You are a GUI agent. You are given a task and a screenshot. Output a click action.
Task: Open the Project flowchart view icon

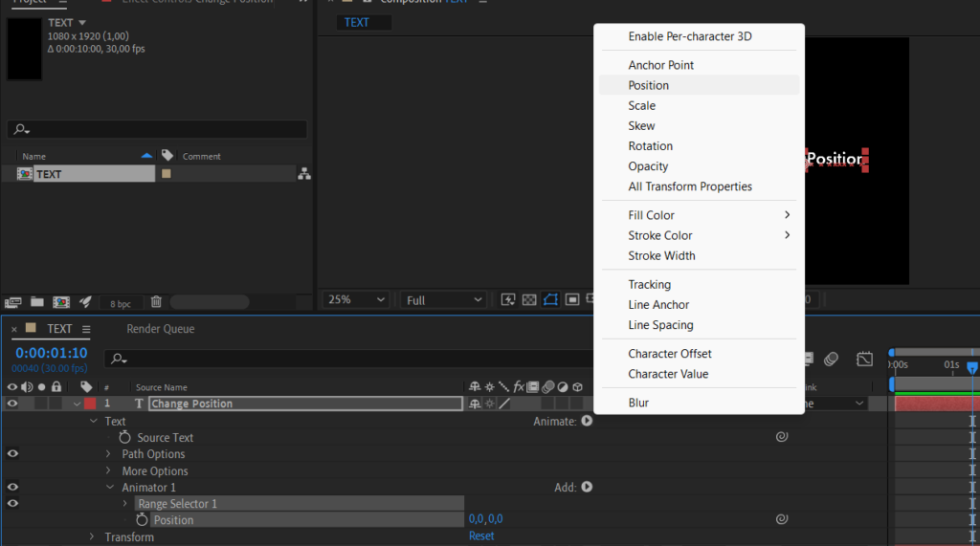point(304,174)
